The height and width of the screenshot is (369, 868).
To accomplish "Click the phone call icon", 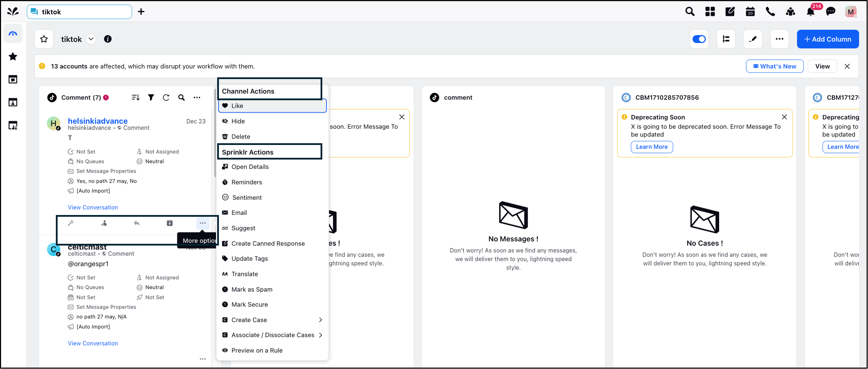I will (x=770, y=12).
